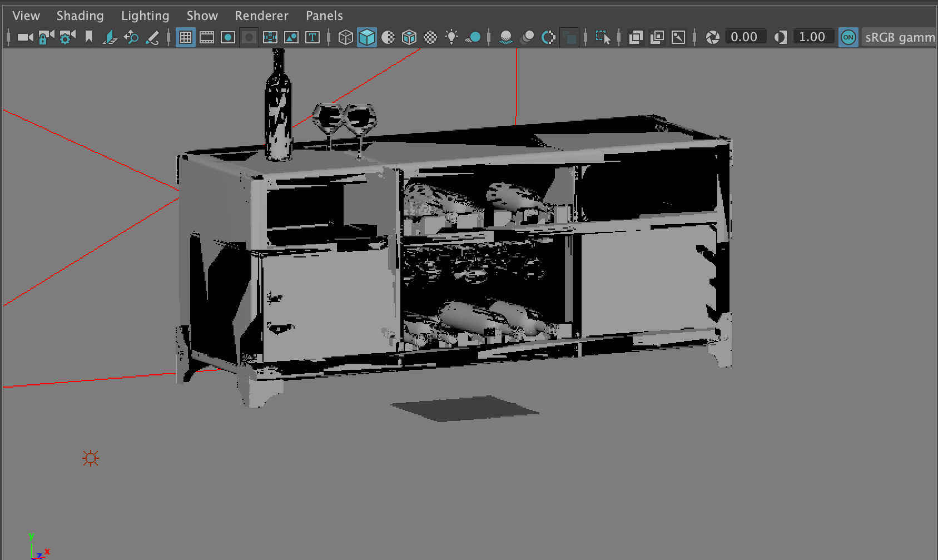This screenshot has height=560, width=938.
Task: Open the Panels menu
Action: (324, 15)
